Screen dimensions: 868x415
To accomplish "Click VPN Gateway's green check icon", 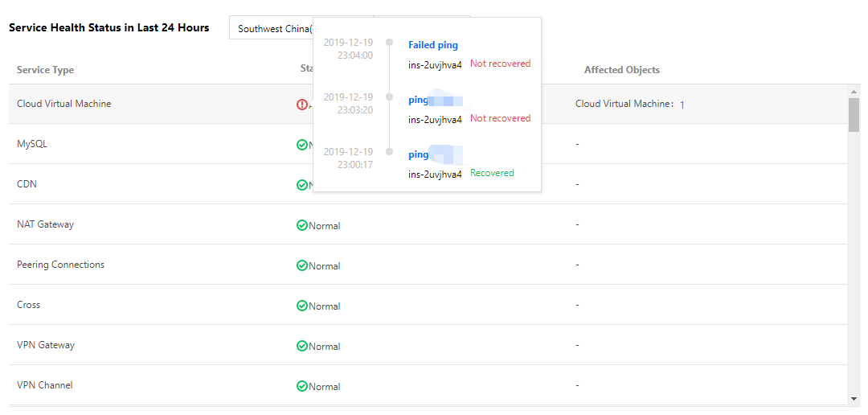I will click(x=302, y=346).
